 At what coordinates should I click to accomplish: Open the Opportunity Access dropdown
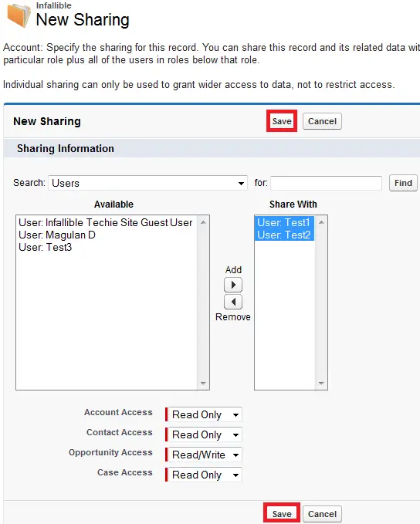tap(205, 455)
